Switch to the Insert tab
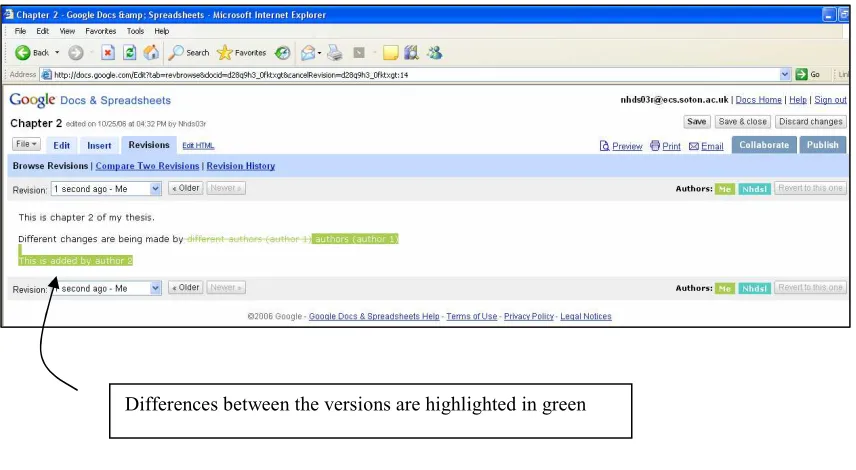Screen dimensions: 856x470 coord(99,145)
